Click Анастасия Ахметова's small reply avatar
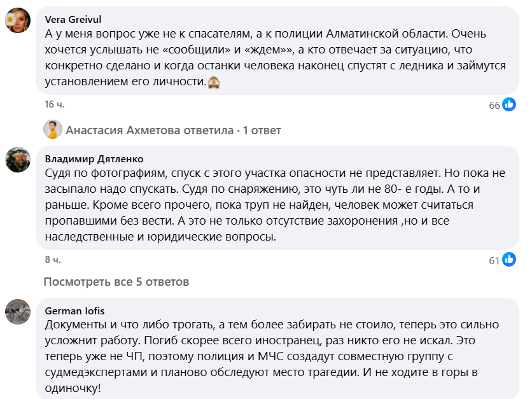532x399 pixels. (53, 129)
